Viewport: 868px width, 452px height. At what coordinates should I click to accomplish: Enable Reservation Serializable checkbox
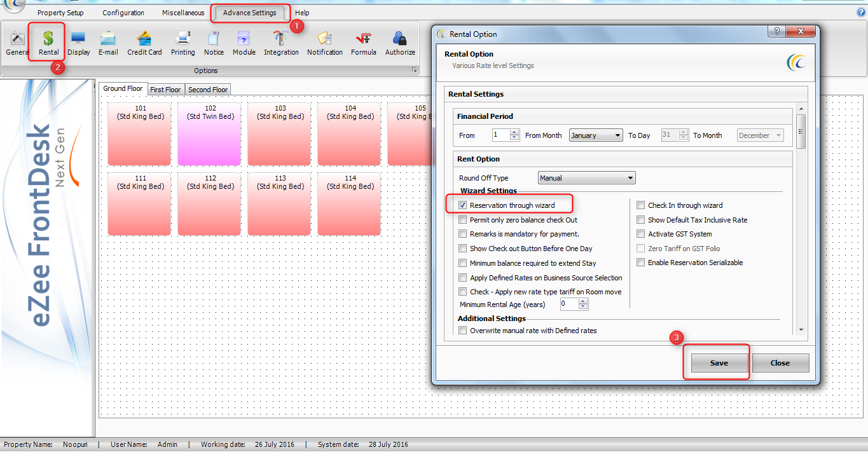(641, 263)
